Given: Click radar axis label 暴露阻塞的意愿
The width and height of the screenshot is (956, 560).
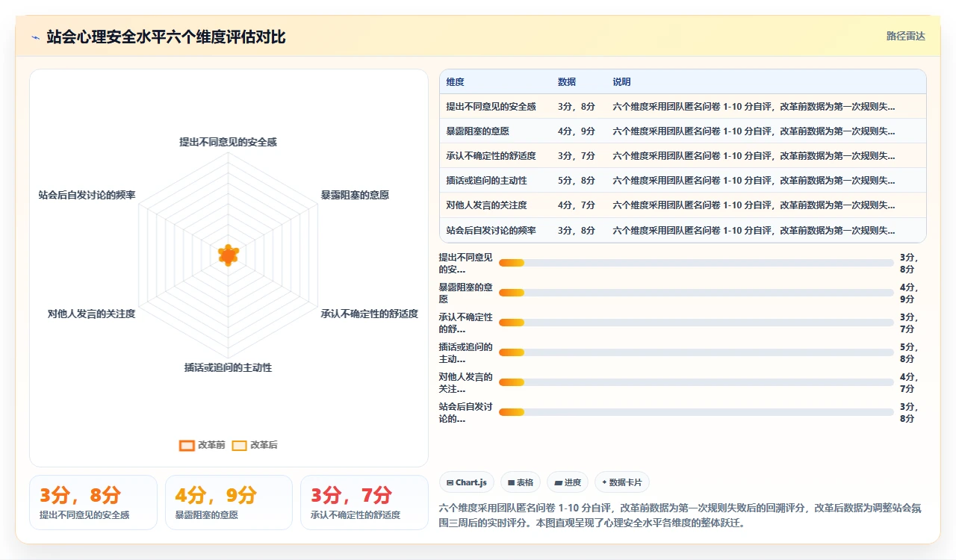Looking at the screenshot, I should coord(355,195).
